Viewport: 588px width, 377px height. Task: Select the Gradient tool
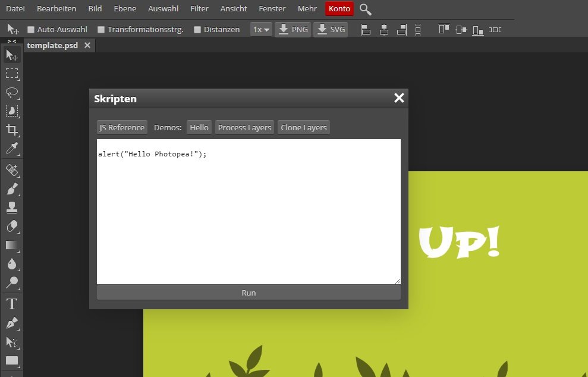pyautogui.click(x=12, y=245)
